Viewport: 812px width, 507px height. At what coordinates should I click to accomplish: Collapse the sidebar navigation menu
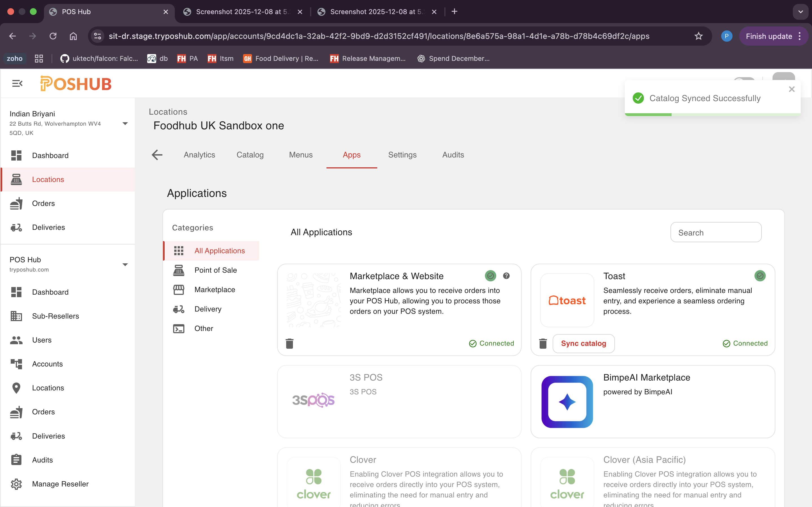pyautogui.click(x=17, y=83)
